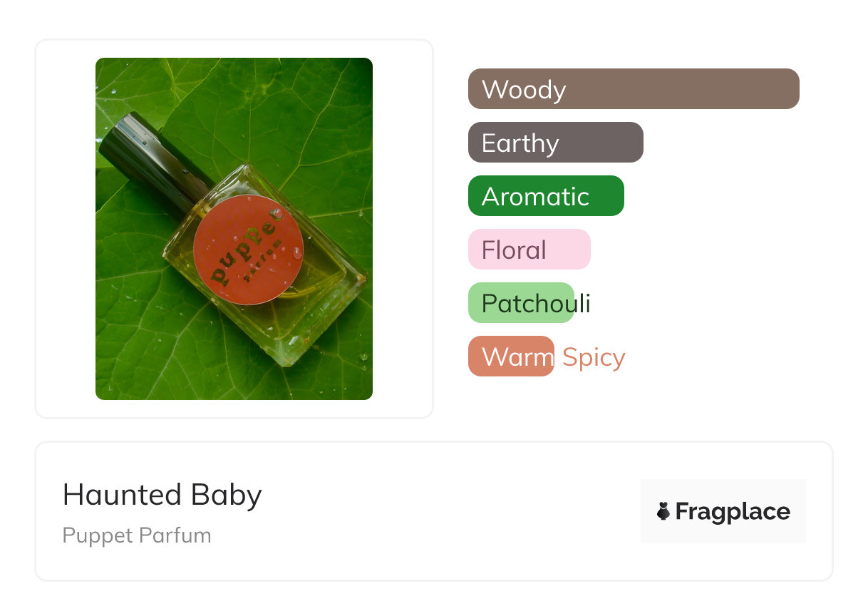Click the Floral label text
Image resolution: width=868 pixels, height=616 pixels.
point(514,250)
